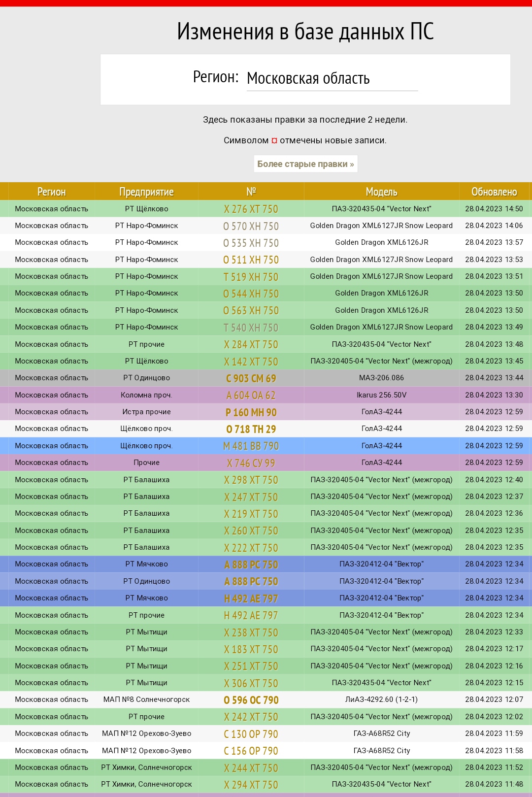This screenshot has width=532, height=797.
Task: Click the Предприятие column header
Action: [x=146, y=192]
